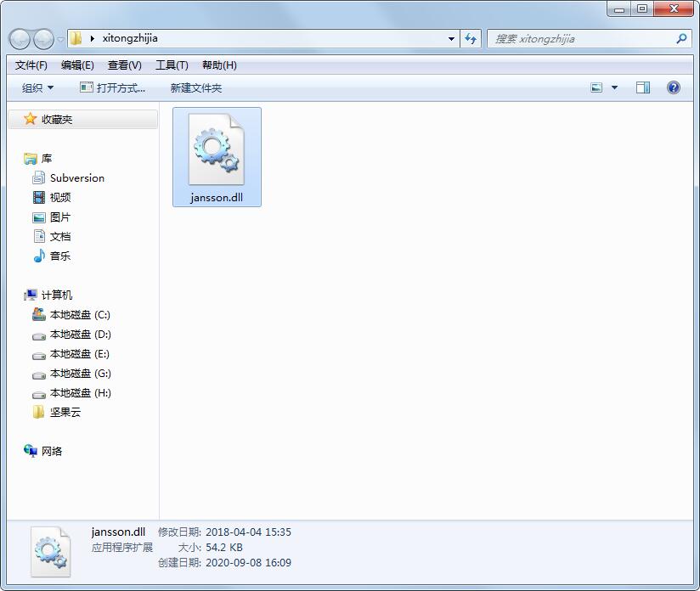Click the 打开方式 button
Viewport: 700px width, 591px height.
pos(112,87)
